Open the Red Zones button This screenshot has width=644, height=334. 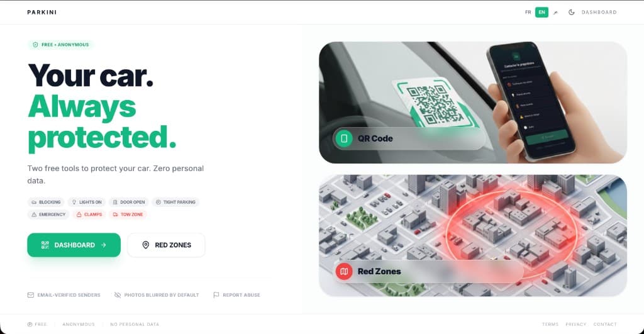click(x=166, y=245)
